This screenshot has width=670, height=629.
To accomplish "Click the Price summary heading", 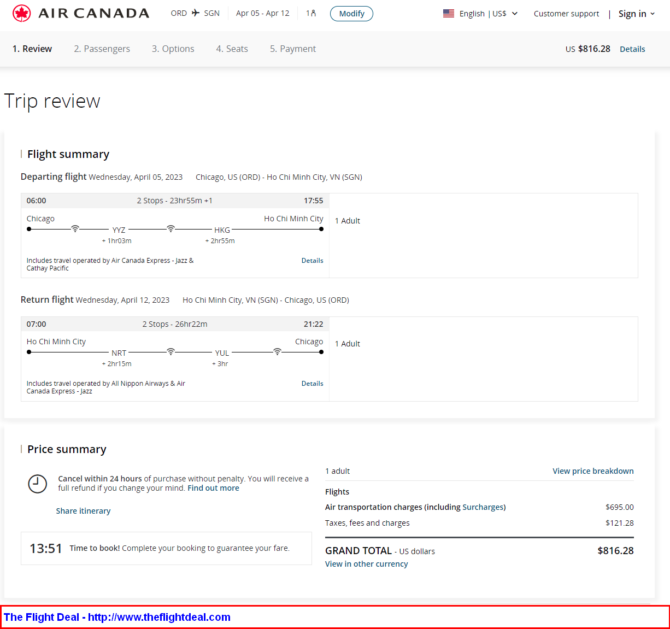I will (x=67, y=450).
